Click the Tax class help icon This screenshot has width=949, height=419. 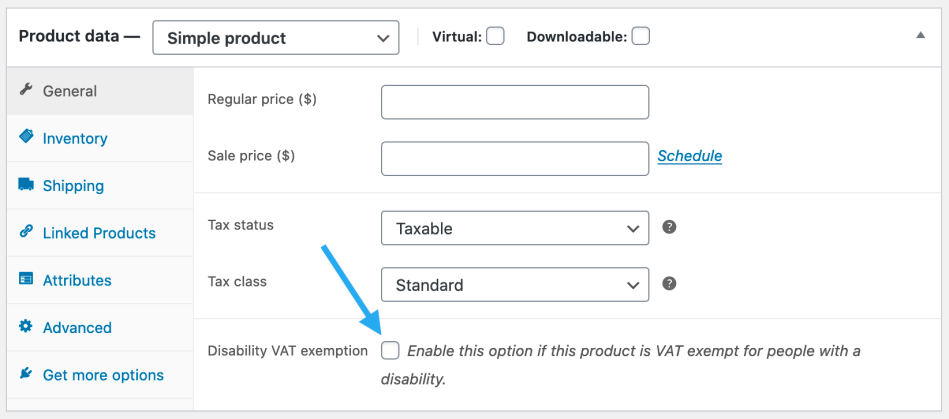tap(670, 284)
